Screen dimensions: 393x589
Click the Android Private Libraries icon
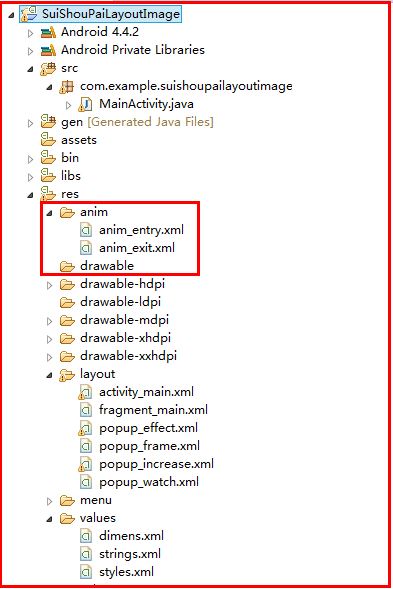(x=48, y=50)
